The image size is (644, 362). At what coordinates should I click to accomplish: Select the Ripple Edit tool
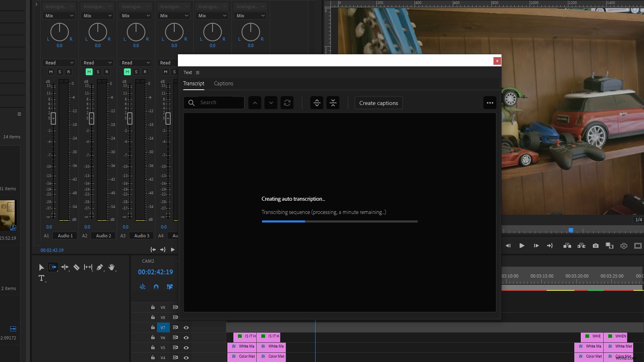point(65,267)
